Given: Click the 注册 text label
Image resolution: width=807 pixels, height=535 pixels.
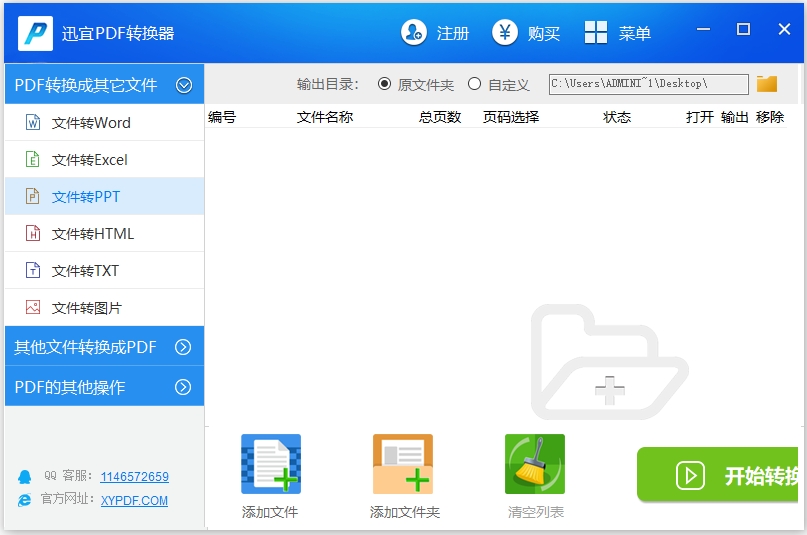Looking at the screenshot, I should coord(453,33).
